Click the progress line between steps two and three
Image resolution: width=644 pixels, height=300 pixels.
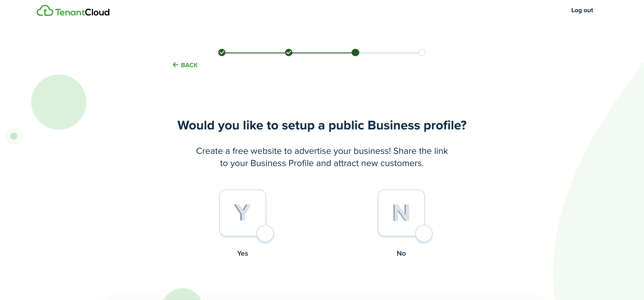point(322,53)
